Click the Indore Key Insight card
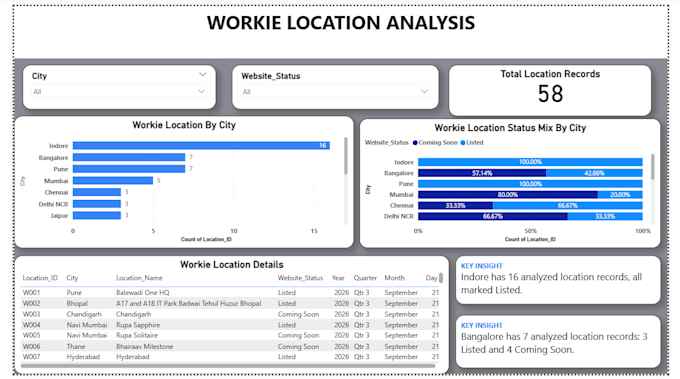Image resolution: width=680 pixels, height=379 pixels. click(x=558, y=279)
